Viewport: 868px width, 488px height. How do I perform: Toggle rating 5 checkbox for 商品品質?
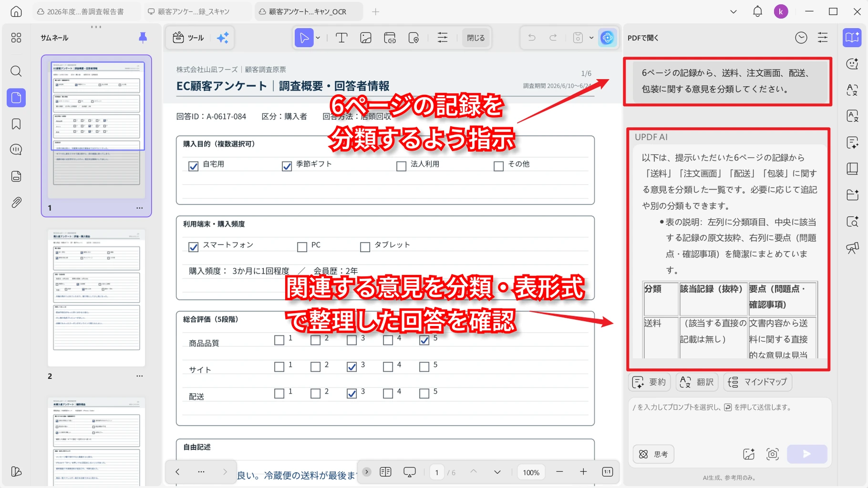coord(424,340)
